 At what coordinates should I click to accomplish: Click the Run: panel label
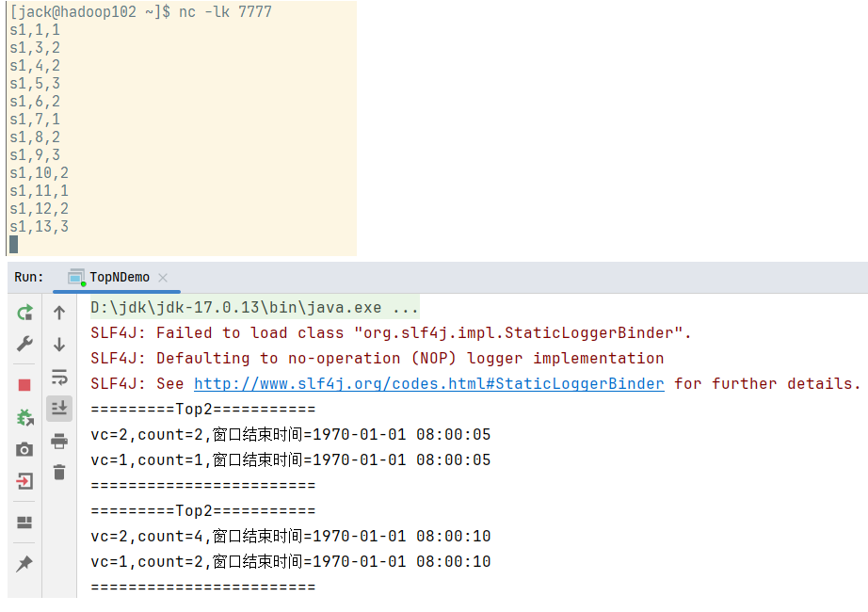point(29,277)
